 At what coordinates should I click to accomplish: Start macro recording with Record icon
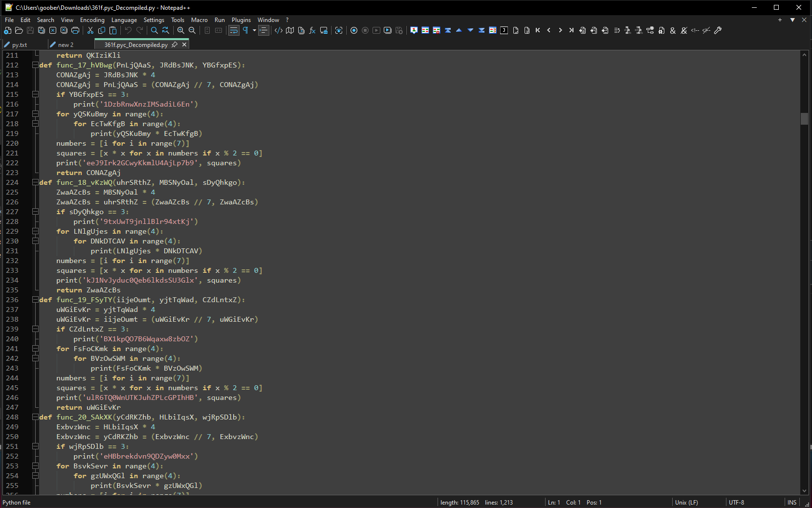point(354,30)
